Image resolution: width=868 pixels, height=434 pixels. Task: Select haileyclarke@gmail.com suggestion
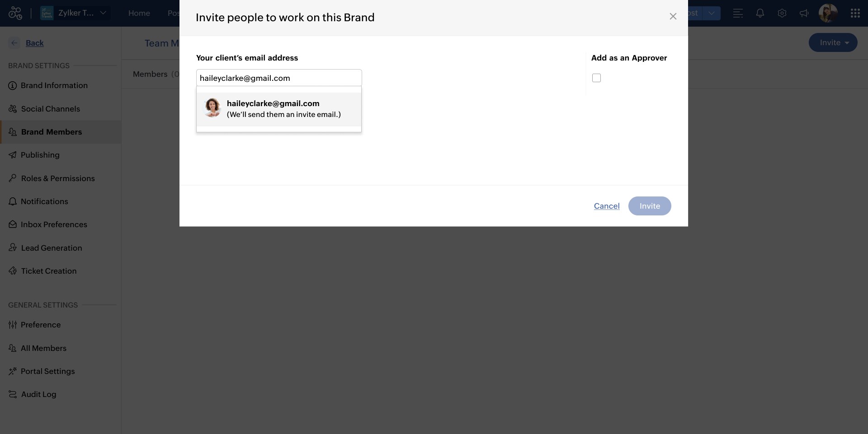(x=279, y=109)
